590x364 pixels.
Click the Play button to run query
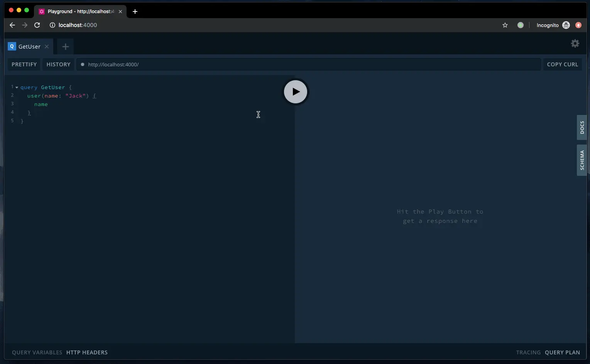(x=296, y=92)
